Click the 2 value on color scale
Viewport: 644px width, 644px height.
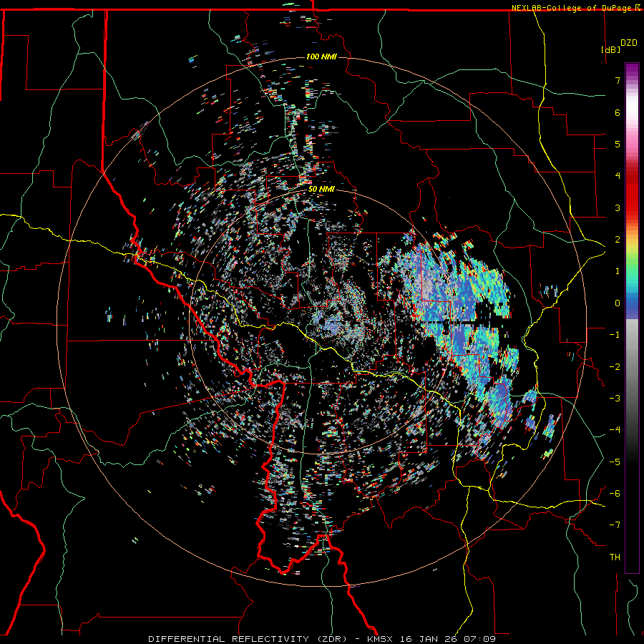[x=618, y=240]
